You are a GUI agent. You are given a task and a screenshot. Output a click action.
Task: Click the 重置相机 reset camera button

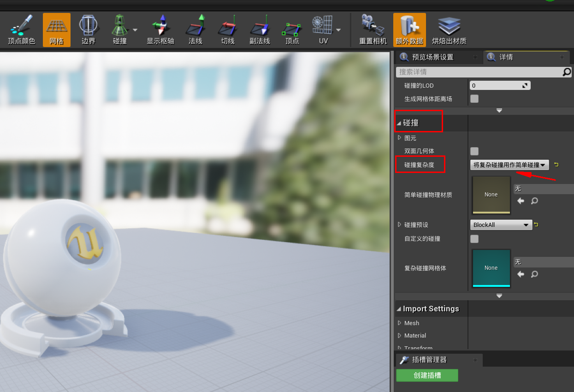373,30
